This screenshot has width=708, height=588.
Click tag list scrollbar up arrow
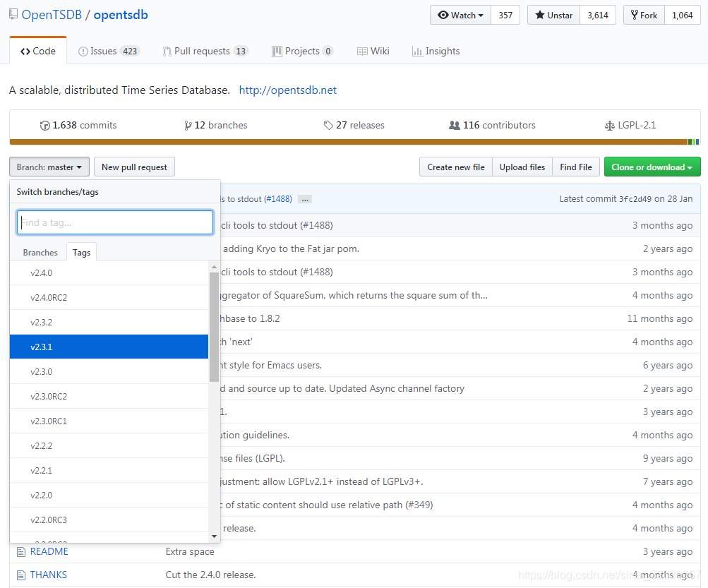(214, 268)
